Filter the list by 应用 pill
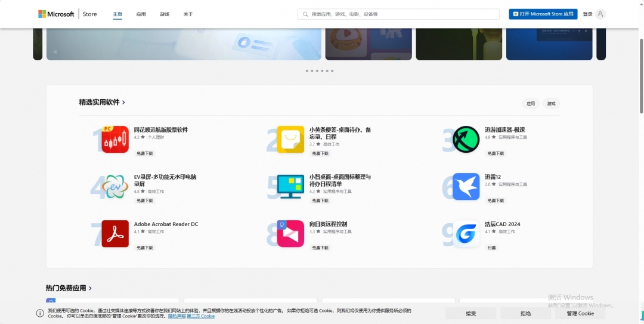This screenshot has height=324, width=644. coord(531,104)
